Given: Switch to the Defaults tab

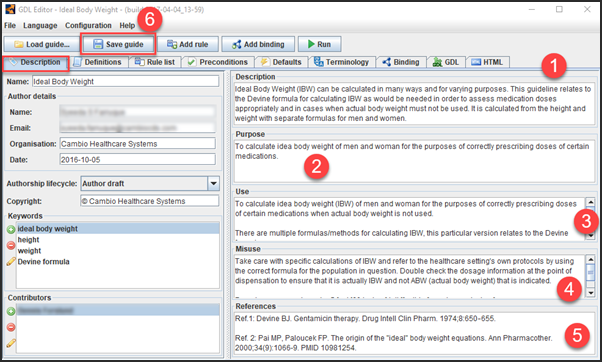Looking at the screenshot, I should (281, 62).
